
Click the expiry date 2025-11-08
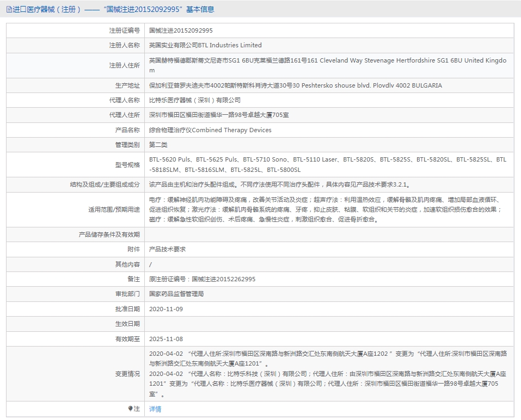coord(166,338)
